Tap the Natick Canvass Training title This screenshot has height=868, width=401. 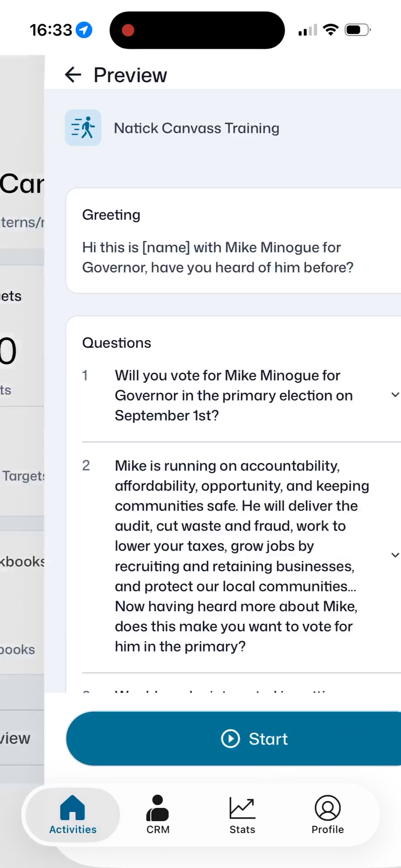tap(196, 128)
